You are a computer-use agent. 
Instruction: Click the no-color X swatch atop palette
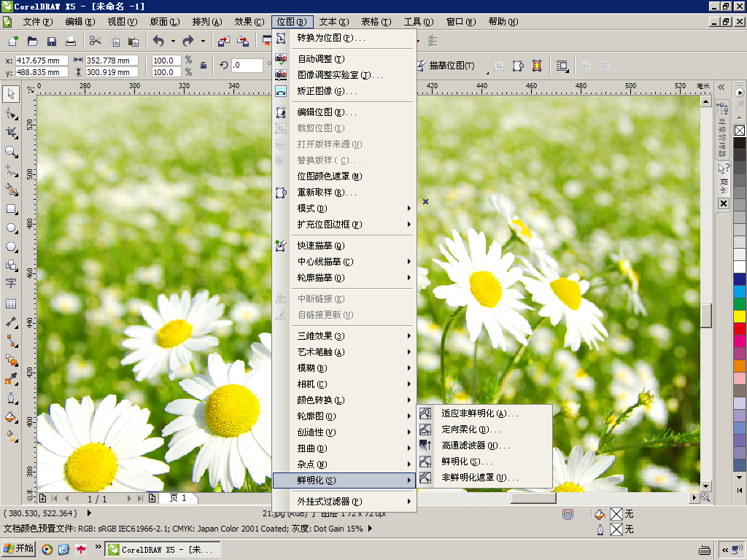point(739,131)
